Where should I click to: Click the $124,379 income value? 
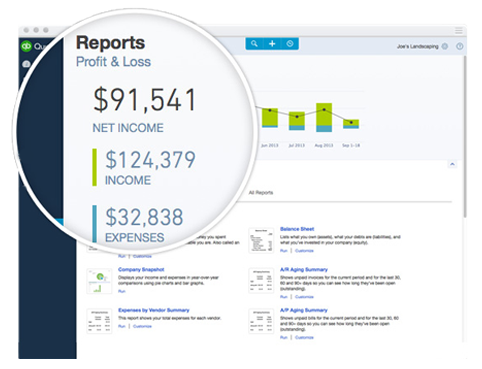[x=150, y=159]
